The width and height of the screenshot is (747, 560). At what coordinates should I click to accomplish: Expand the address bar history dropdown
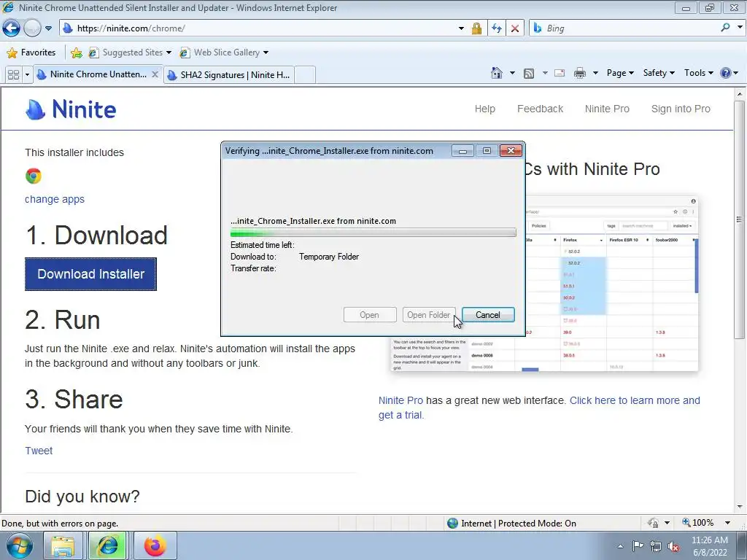tap(461, 28)
